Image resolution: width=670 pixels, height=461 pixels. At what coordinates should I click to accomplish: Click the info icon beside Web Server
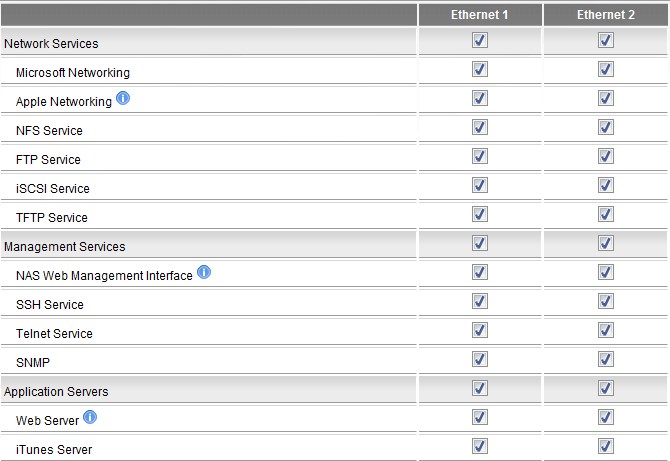(90, 417)
